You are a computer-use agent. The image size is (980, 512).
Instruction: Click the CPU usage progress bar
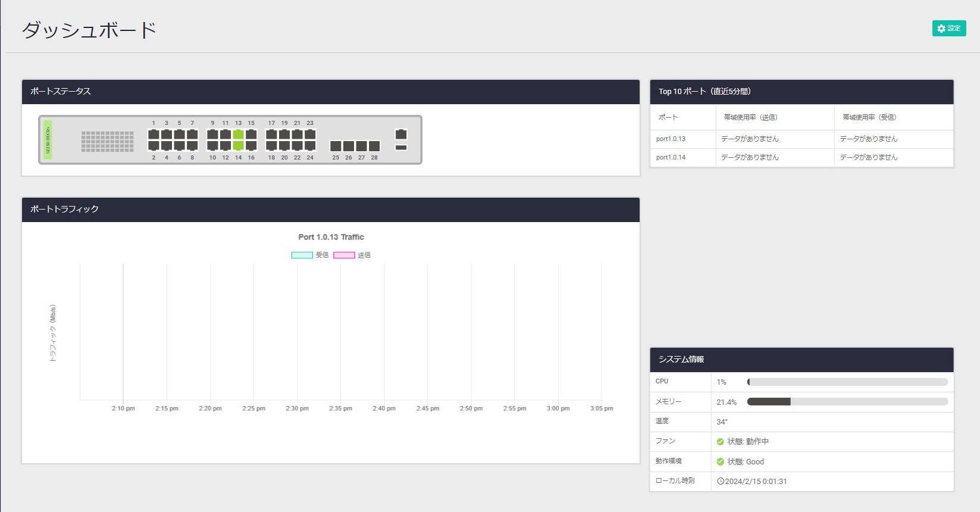pos(847,382)
